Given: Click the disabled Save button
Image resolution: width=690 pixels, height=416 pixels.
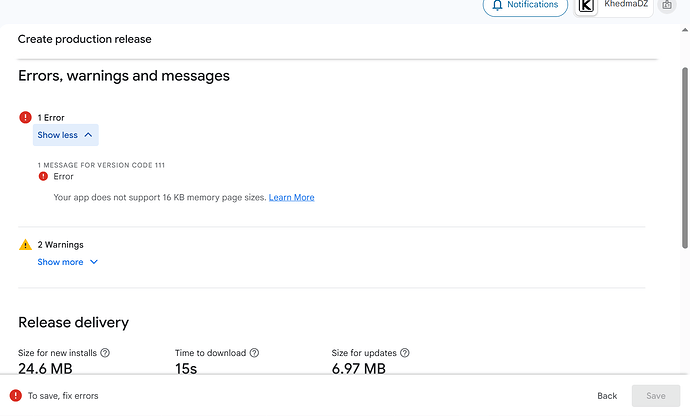Looking at the screenshot, I should coord(656,396).
